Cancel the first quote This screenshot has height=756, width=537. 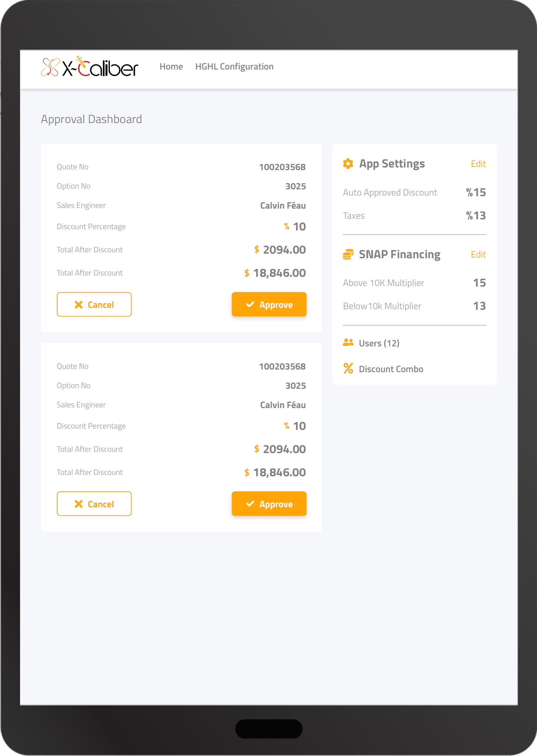click(94, 304)
